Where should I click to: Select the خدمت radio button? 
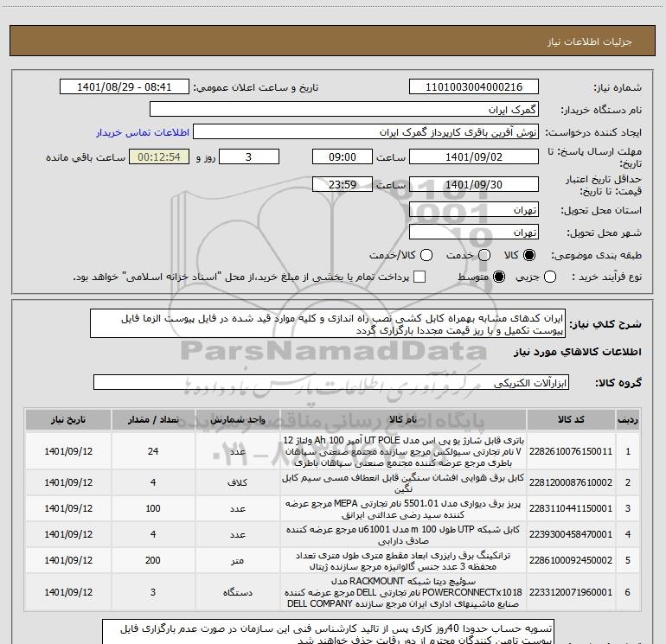click(x=484, y=255)
